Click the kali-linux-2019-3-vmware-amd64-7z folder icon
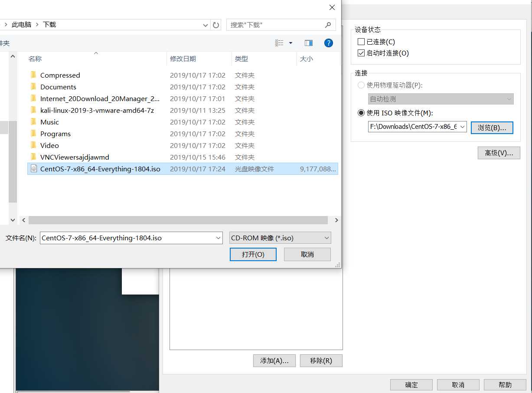 click(x=33, y=110)
